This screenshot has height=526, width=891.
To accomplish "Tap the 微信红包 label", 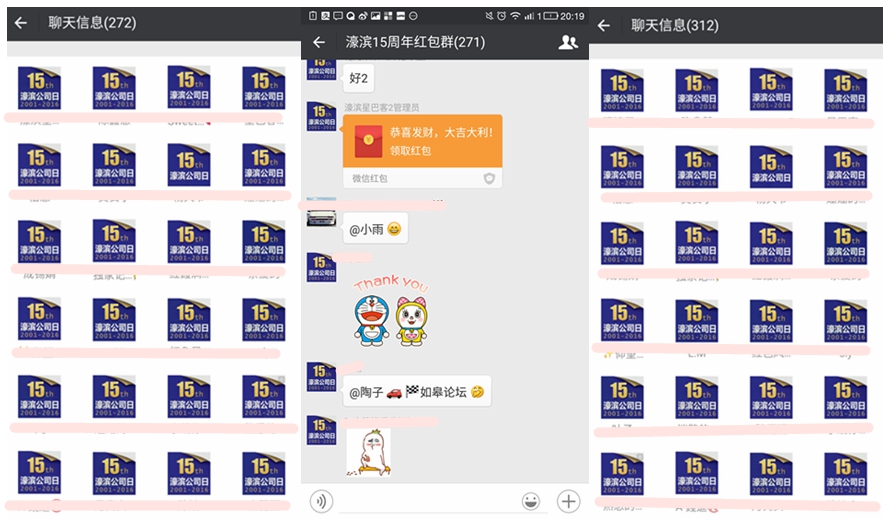I will click(370, 178).
